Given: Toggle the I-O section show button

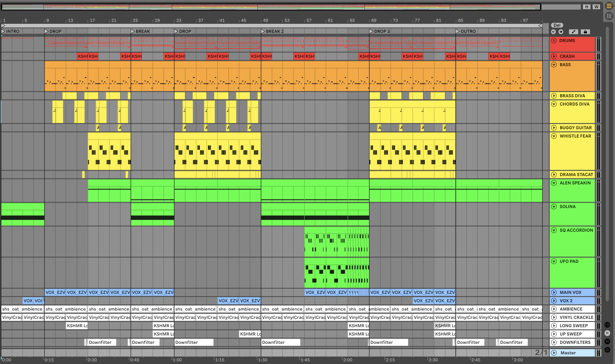Looking at the screenshot, I should pos(607,325).
